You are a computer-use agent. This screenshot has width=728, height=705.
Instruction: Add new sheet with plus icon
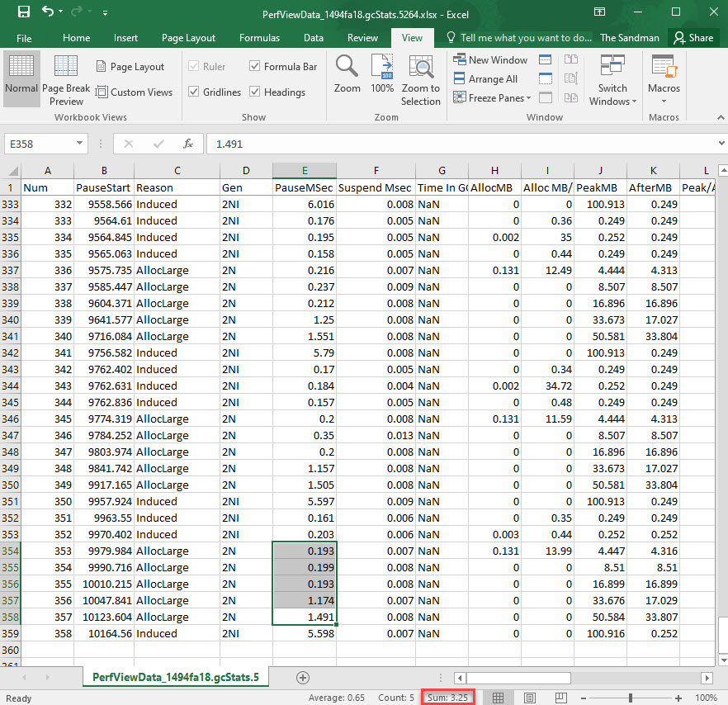tap(303, 678)
